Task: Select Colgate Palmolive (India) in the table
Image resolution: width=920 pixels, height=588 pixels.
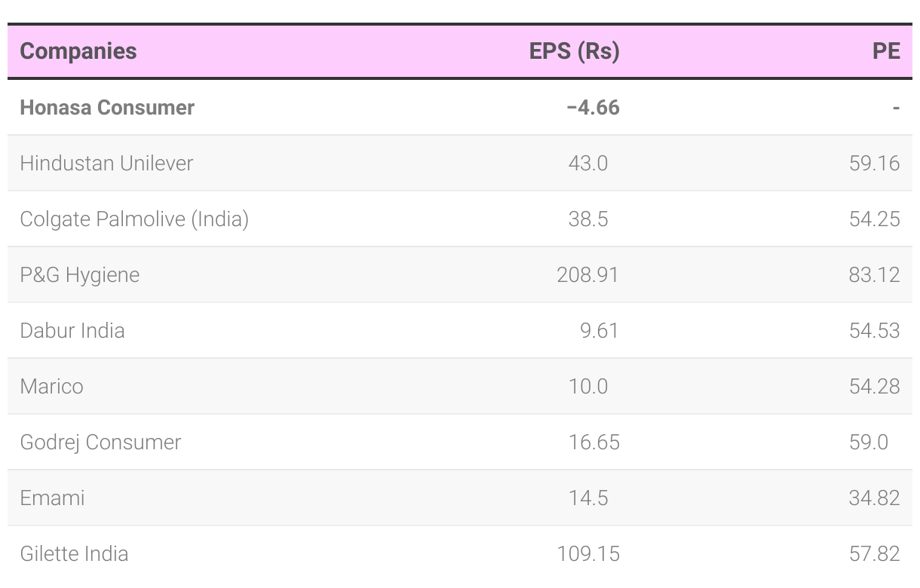Action: (x=134, y=219)
